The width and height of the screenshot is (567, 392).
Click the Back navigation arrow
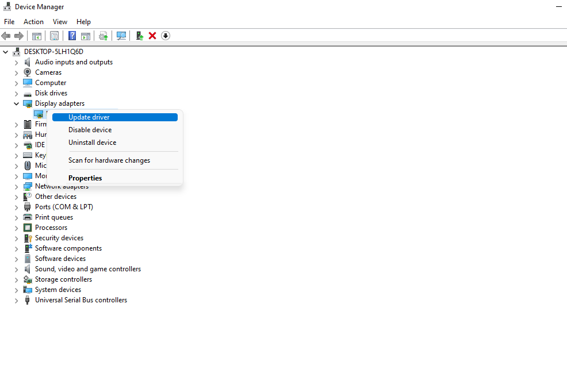point(6,36)
